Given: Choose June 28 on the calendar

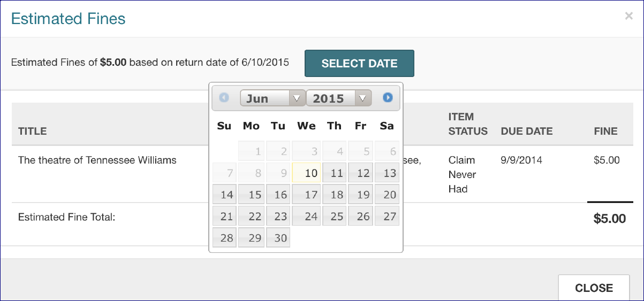Looking at the screenshot, I should [224, 238].
